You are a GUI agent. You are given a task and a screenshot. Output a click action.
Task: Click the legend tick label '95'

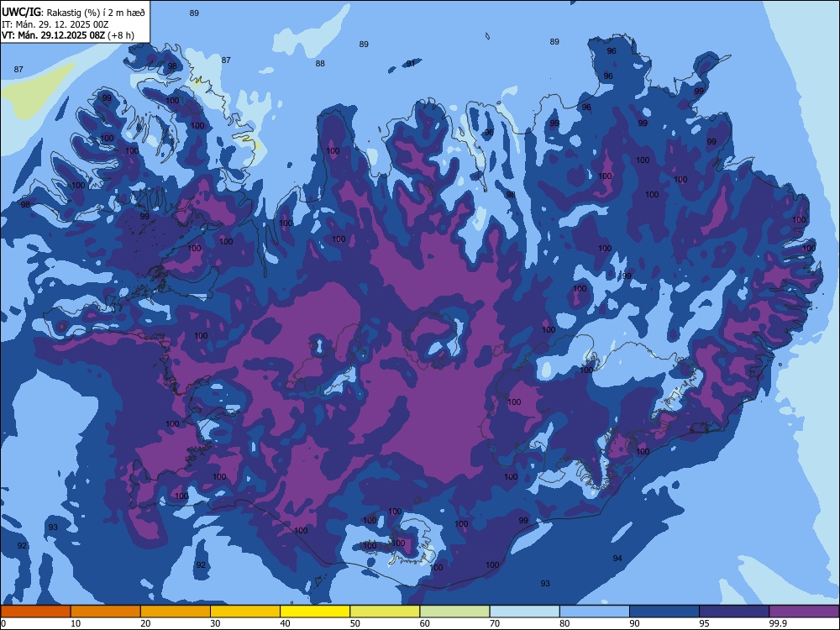coord(705,623)
